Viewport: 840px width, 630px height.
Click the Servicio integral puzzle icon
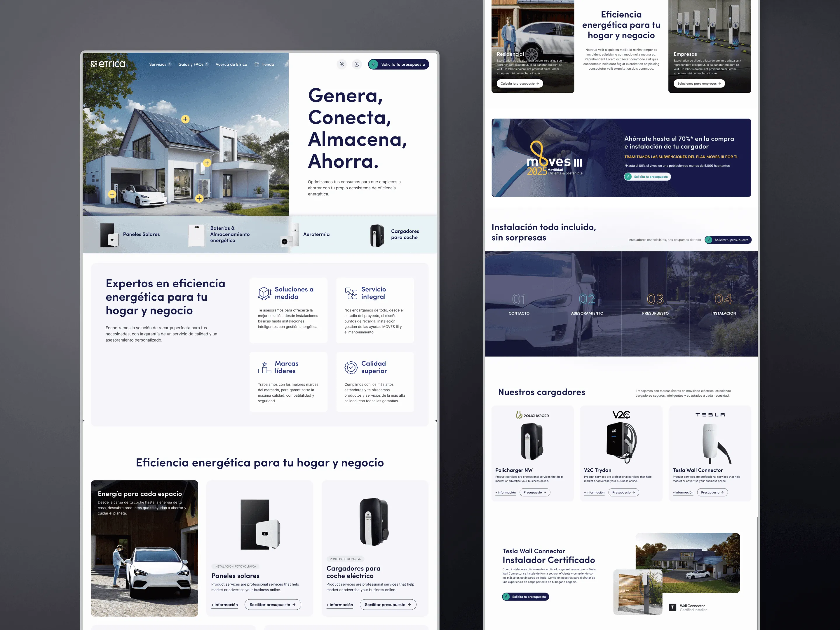(351, 293)
